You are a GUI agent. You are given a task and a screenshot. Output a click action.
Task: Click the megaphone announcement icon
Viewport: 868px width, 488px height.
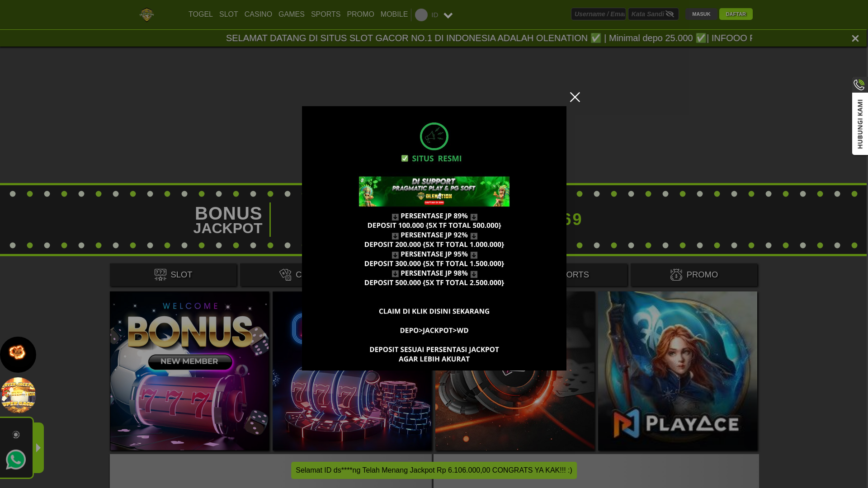click(434, 136)
